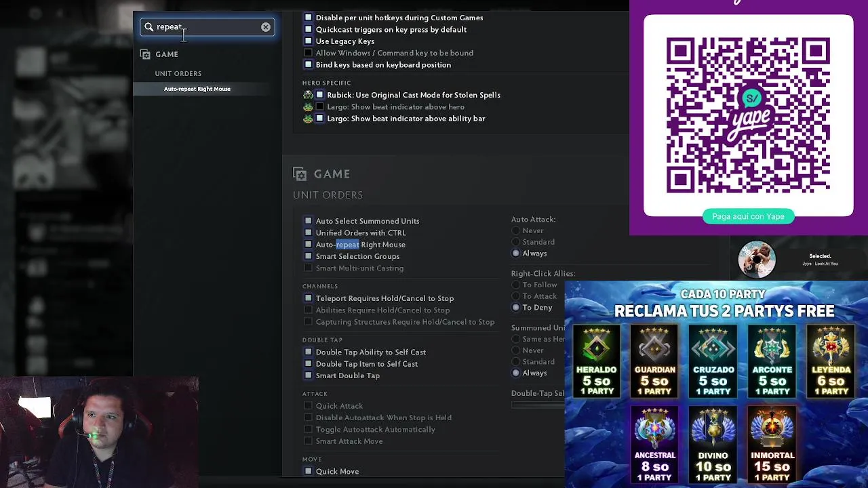The width and height of the screenshot is (868, 488).
Task: Toggle Bind keys based on keyboard position
Action: 309,64
